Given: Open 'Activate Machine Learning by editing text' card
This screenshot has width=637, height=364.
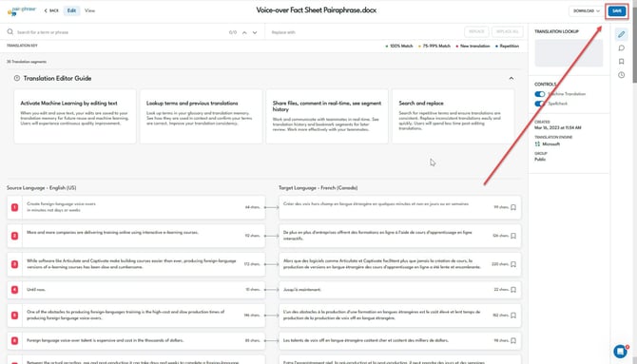Looking at the screenshot, I should (x=75, y=116).
